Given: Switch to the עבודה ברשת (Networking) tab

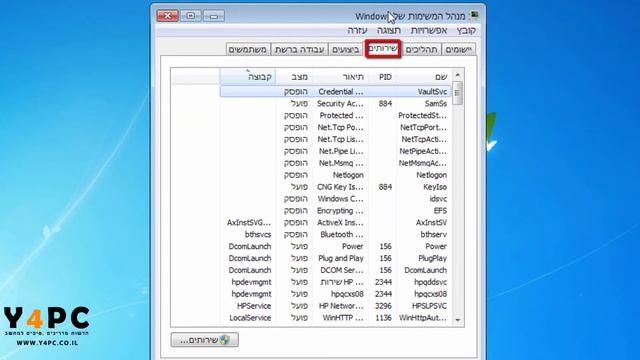Looking at the screenshot, I should (300, 50).
